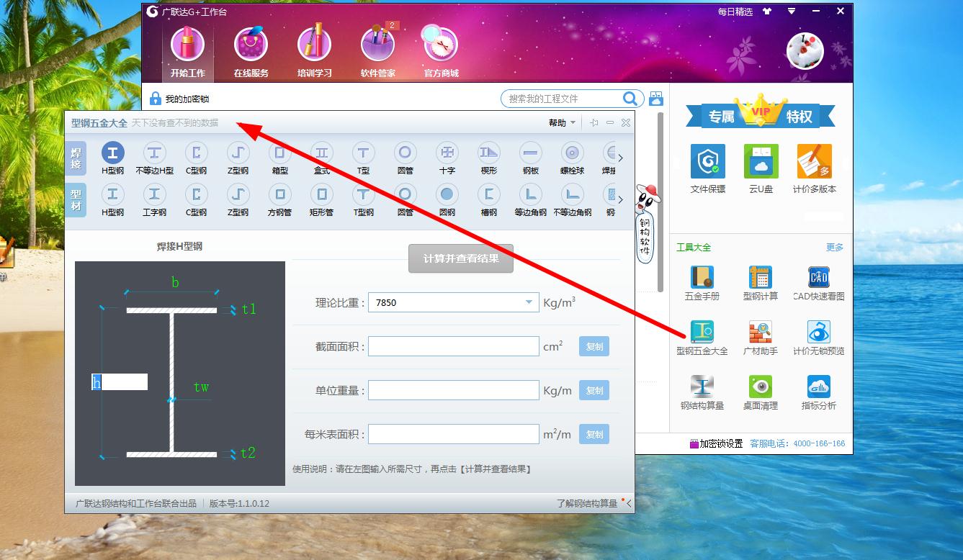Select the 不等边角钢 unequal angle icon
The image size is (963, 560).
click(572, 200)
